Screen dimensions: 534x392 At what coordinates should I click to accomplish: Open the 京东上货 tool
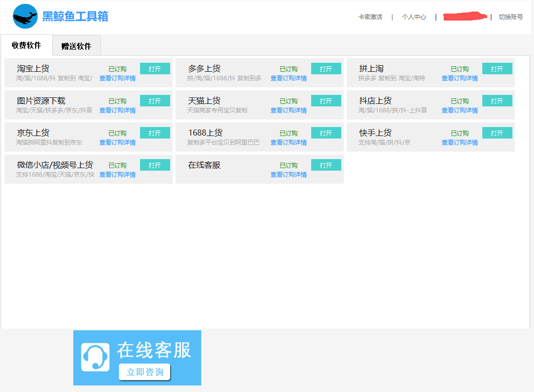[x=155, y=133]
